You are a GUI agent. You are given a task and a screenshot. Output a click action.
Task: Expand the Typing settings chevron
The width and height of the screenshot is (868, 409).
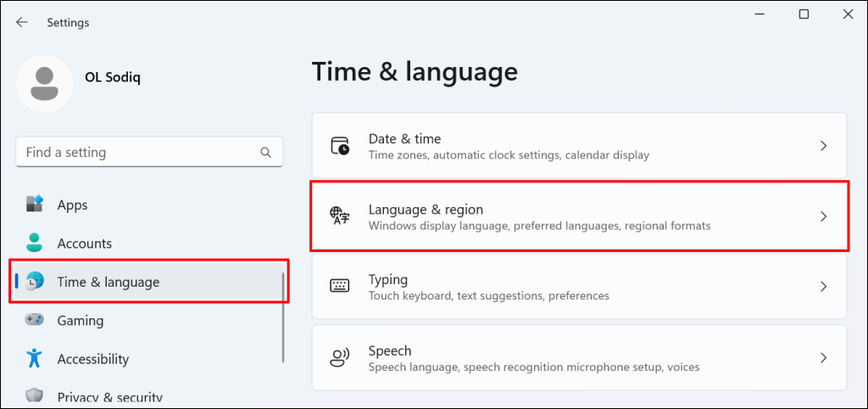coord(823,287)
